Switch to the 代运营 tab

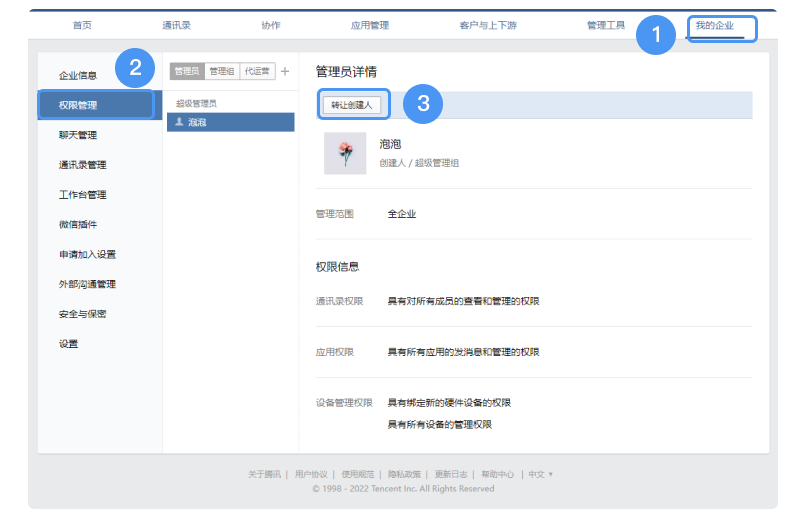(x=256, y=72)
